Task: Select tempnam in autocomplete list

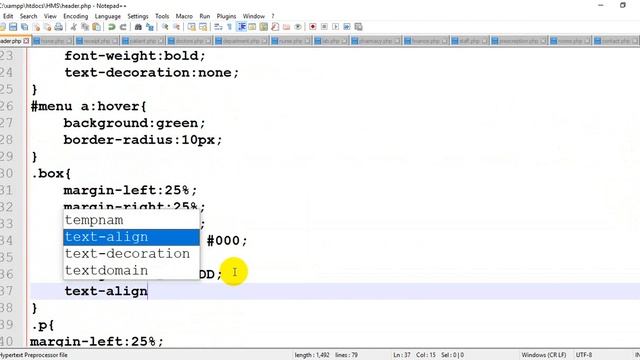Action: (131, 220)
